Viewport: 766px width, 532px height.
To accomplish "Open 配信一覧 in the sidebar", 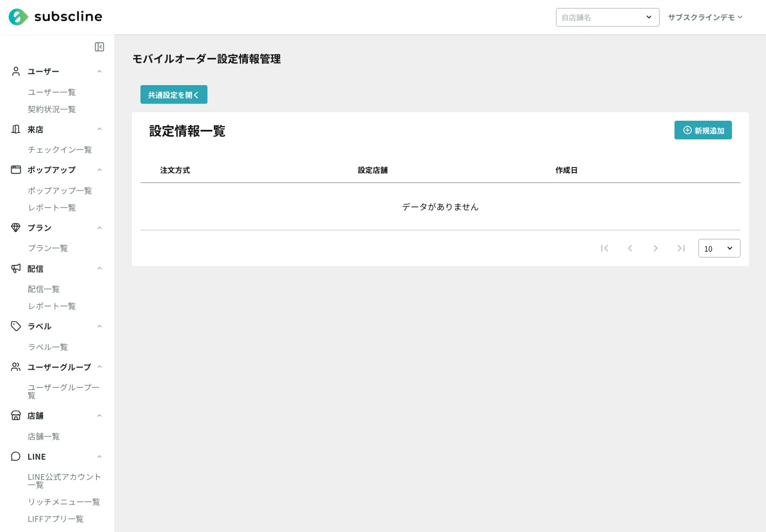I will (x=44, y=289).
